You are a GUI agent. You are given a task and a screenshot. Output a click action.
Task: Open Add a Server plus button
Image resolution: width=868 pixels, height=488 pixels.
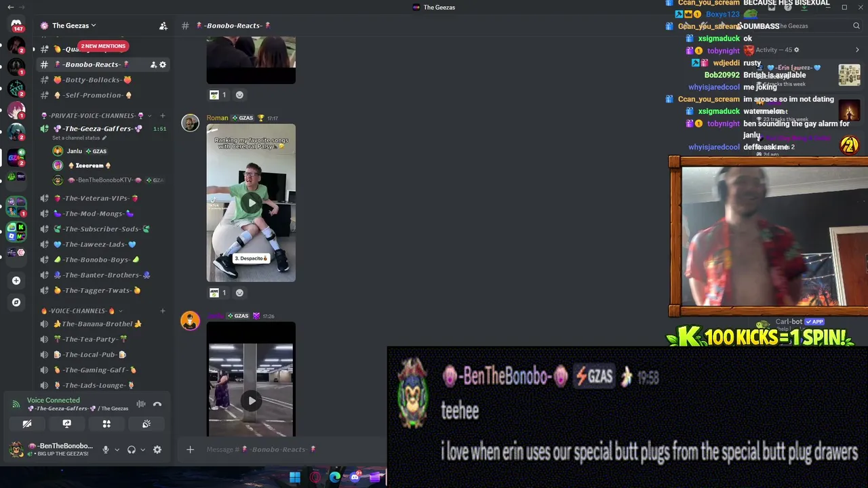point(16,281)
